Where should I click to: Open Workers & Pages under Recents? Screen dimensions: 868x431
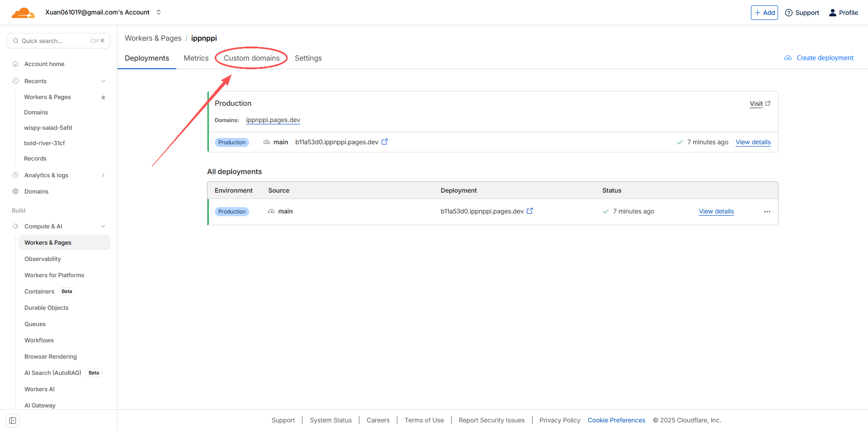(x=47, y=97)
